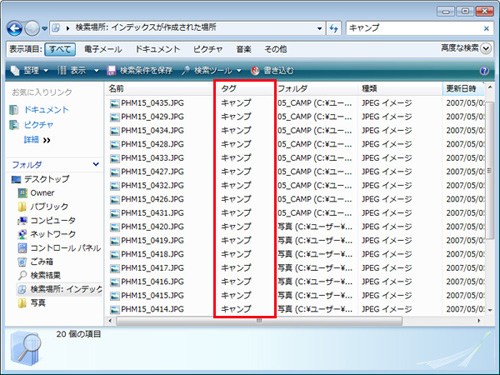
Task: Select コンピュータ in the folder tree
Action: (x=53, y=220)
